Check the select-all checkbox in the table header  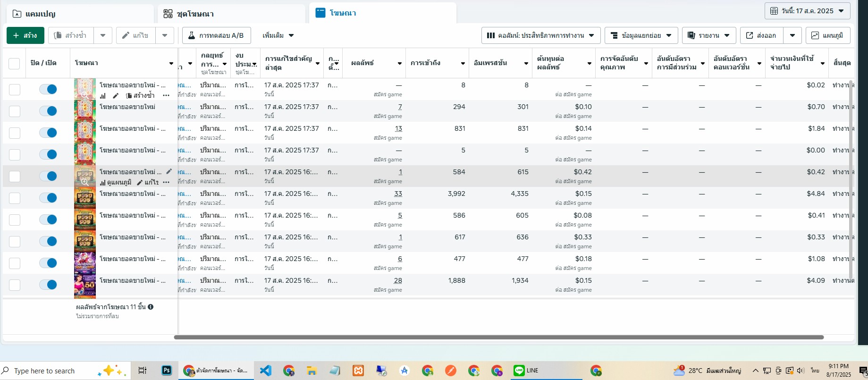pos(14,63)
